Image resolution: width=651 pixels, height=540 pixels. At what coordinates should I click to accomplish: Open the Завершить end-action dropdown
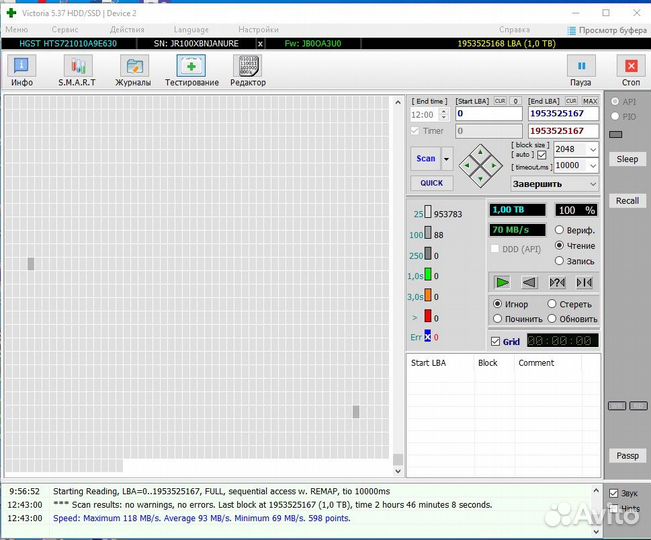[593, 184]
